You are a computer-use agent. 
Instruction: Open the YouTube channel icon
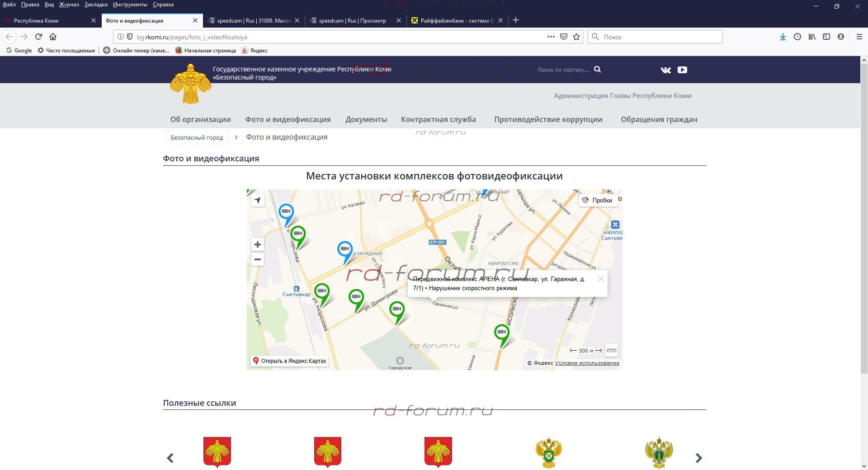pyautogui.click(x=682, y=70)
